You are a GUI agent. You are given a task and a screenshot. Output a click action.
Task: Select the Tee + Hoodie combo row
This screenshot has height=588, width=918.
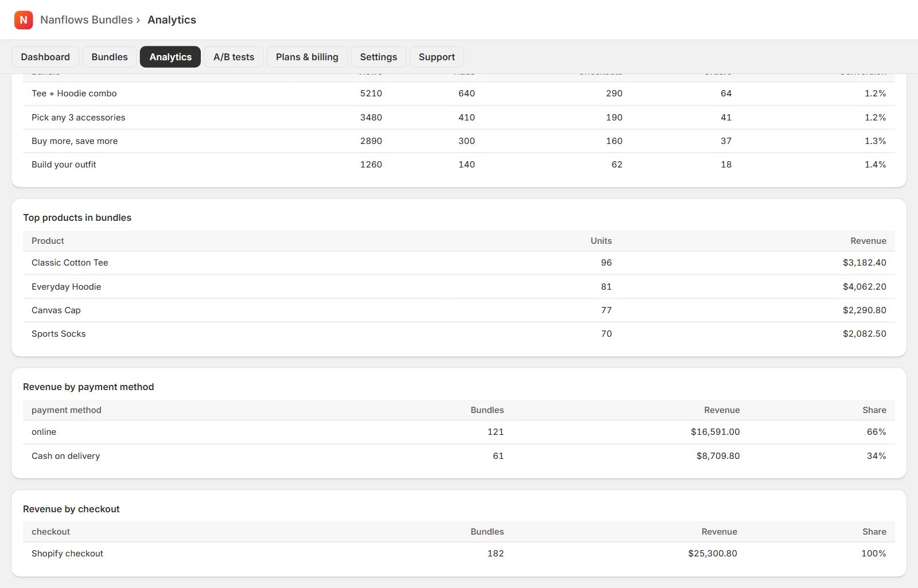[x=459, y=94]
